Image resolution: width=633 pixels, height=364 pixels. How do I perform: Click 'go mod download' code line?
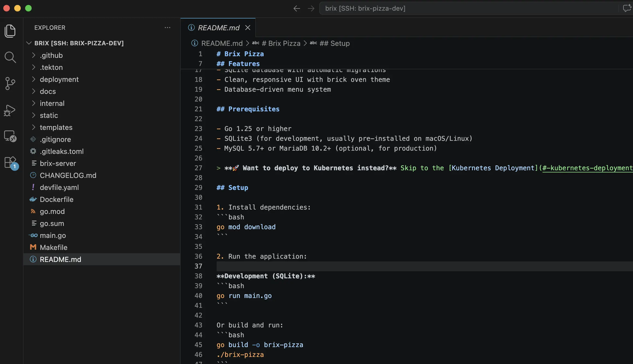[246, 227]
